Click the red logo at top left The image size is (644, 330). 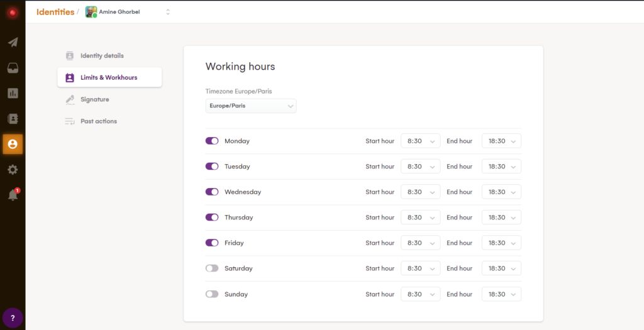point(13,13)
